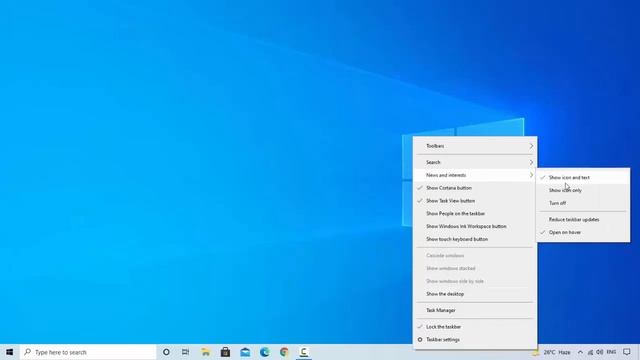Focus the Type here to search box
The height and width of the screenshot is (360, 640).
(x=88, y=352)
